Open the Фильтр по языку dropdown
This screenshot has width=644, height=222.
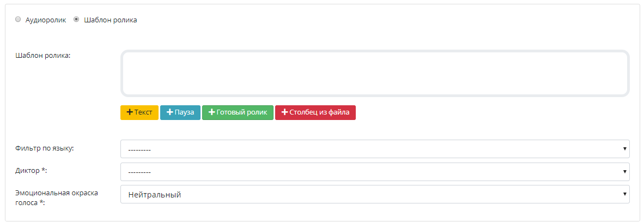(x=375, y=149)
